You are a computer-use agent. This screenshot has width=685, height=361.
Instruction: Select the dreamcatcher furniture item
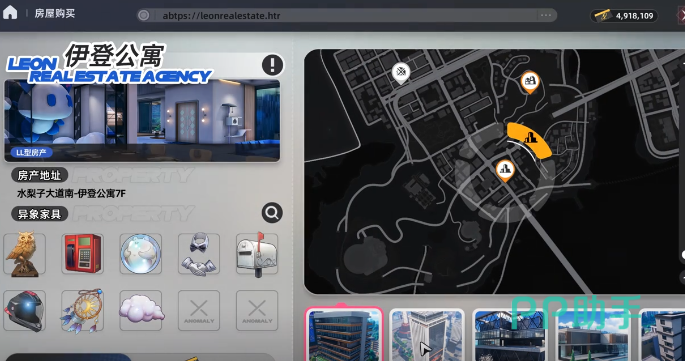click(83, 311)
